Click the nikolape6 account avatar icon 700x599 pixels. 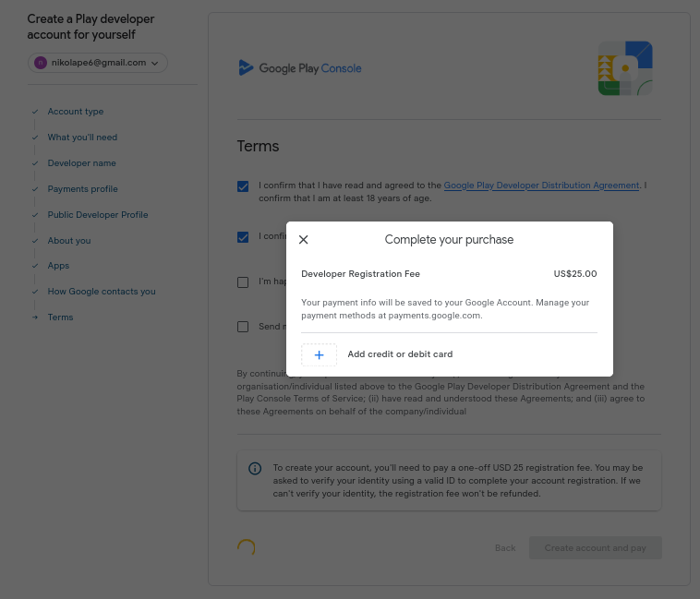click(x=40, y=63)
